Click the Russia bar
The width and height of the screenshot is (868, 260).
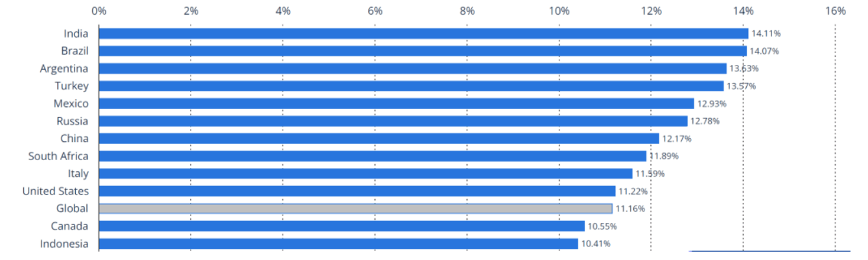(x=393, y=121)
